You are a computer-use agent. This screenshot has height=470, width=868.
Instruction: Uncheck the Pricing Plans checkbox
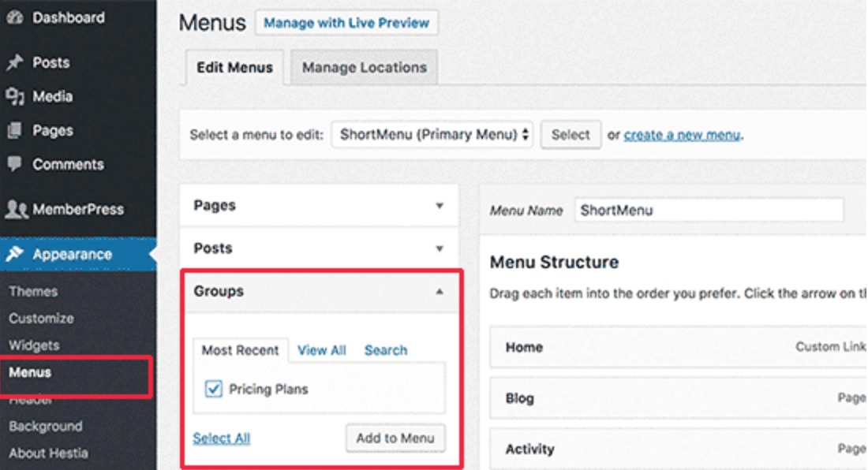(214, 389)
